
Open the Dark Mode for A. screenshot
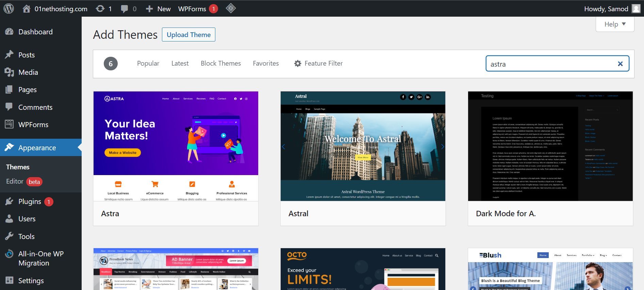click(x=550, y=146)
